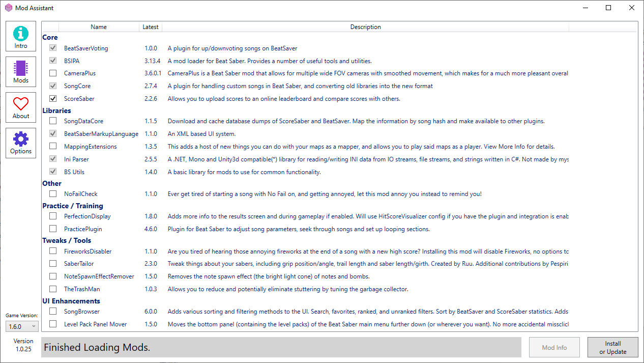Open the Intro page
Image resolution: width=644 pixels, height=363 pixels.
21,36
